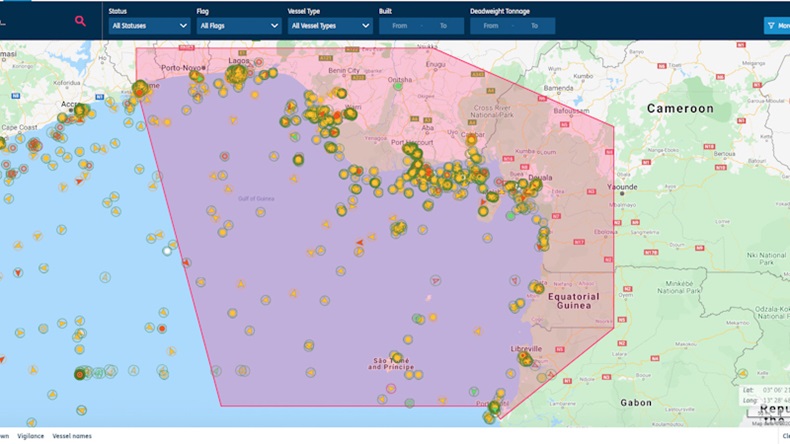
Task: Click the red arrow vessel on polygon's west edge
Action: click(x=186, y=263)
